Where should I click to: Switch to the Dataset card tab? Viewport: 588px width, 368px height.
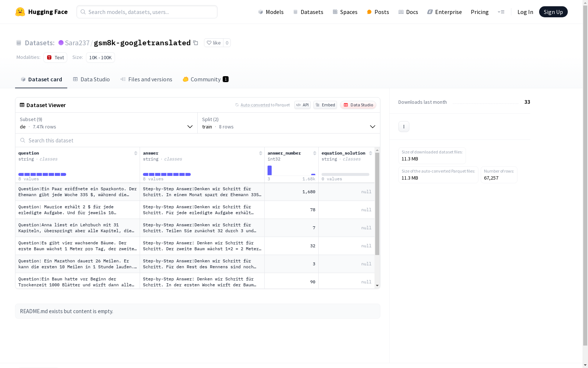click(x=41, y=79)
